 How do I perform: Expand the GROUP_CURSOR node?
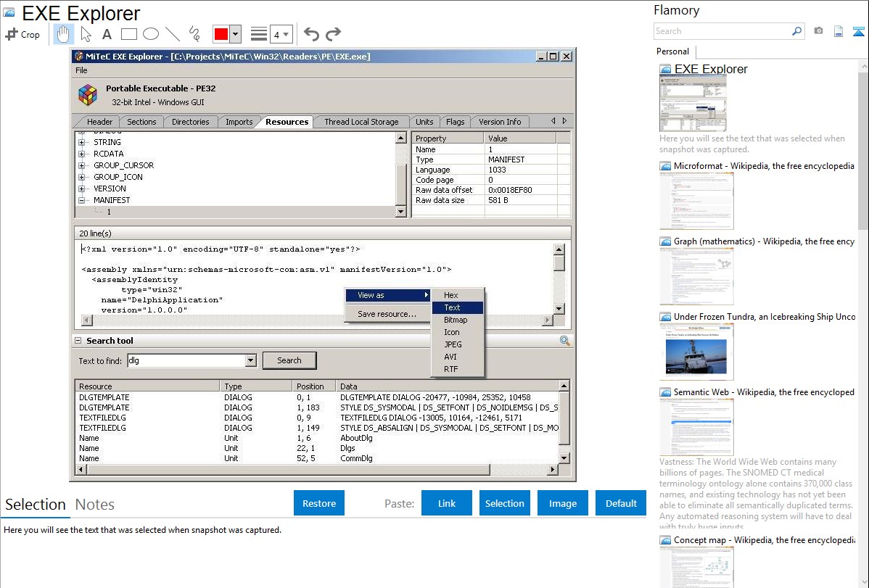point(81,166)
